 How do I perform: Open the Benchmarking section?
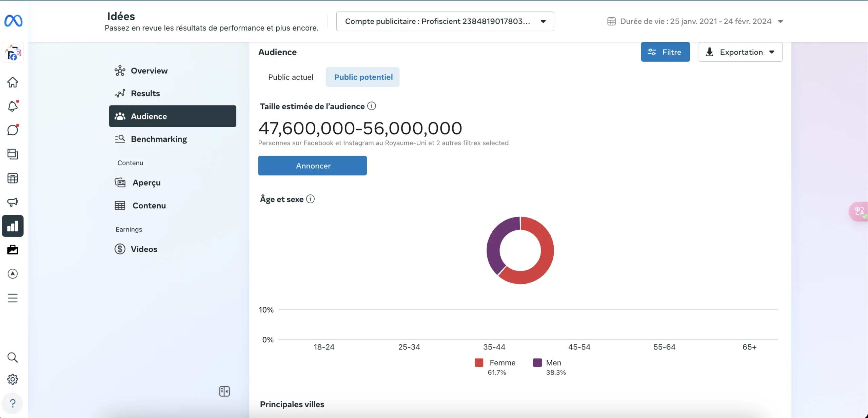(x=173, y=139)
